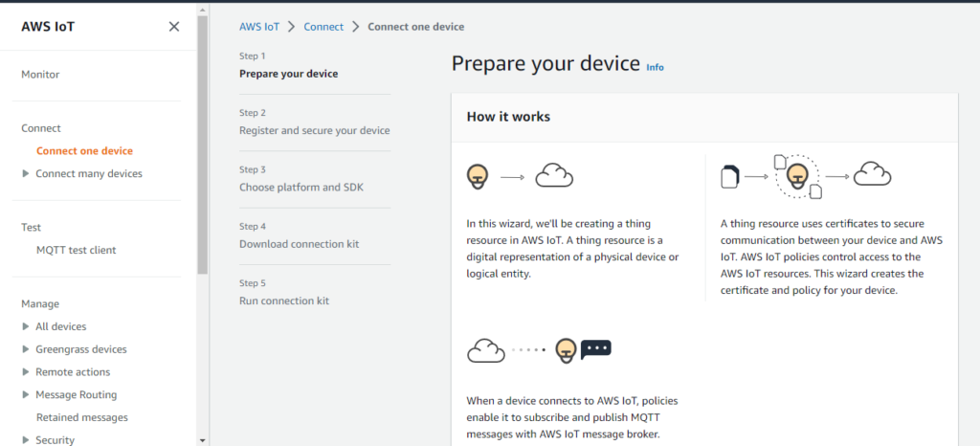Click text about subscribing and publishing MQTT
Screen dimensions: 980x446
(572, 417)
